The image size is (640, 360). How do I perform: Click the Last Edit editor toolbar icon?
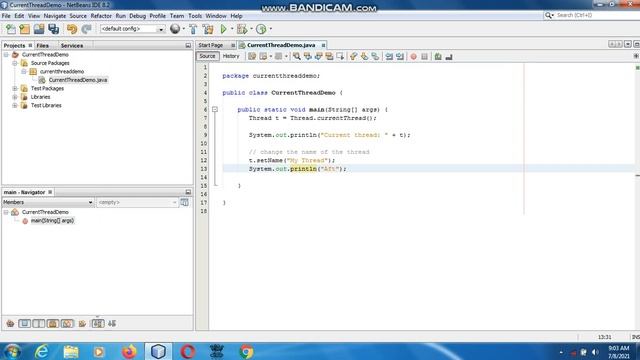click(x=252, y=56)
